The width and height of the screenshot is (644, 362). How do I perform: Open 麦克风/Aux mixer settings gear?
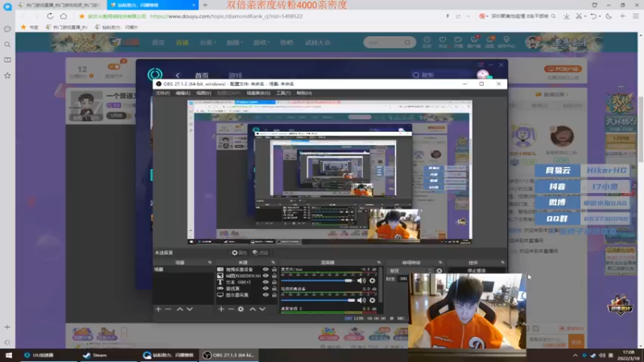pos(372,281)
